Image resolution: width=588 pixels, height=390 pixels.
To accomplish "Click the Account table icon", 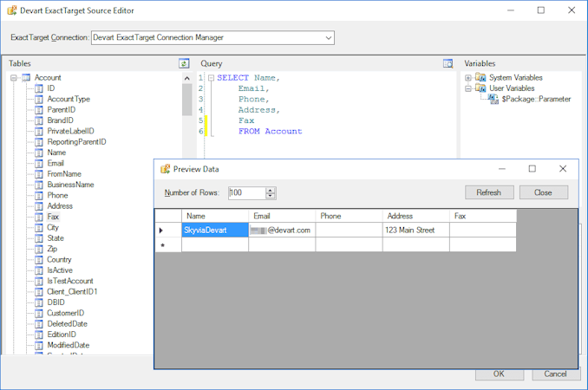I will [x=26, y=77].
